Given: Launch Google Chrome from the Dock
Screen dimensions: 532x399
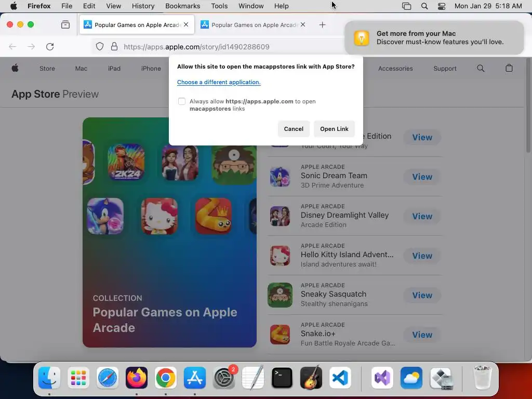Looking at the screenshot, I should click(x=166, y=378).
